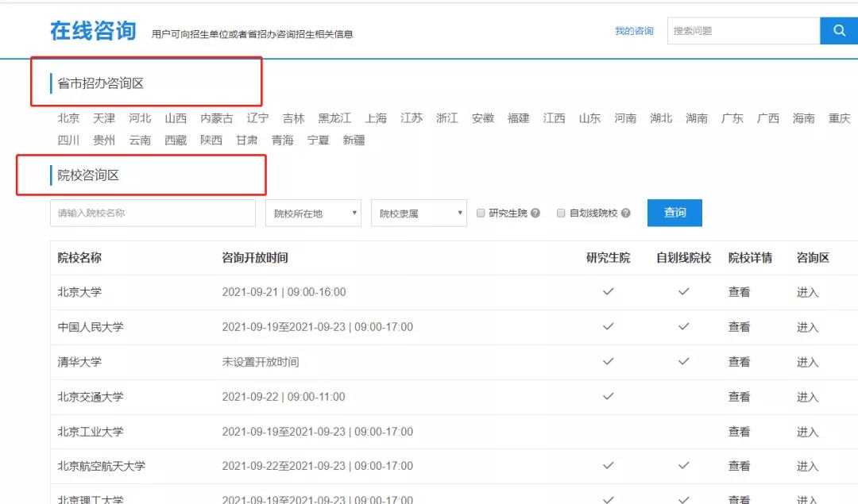Click the 请输入院校名称 input field
The height and width of the screenshot is (504, 858).
click(x=153, y=213)
